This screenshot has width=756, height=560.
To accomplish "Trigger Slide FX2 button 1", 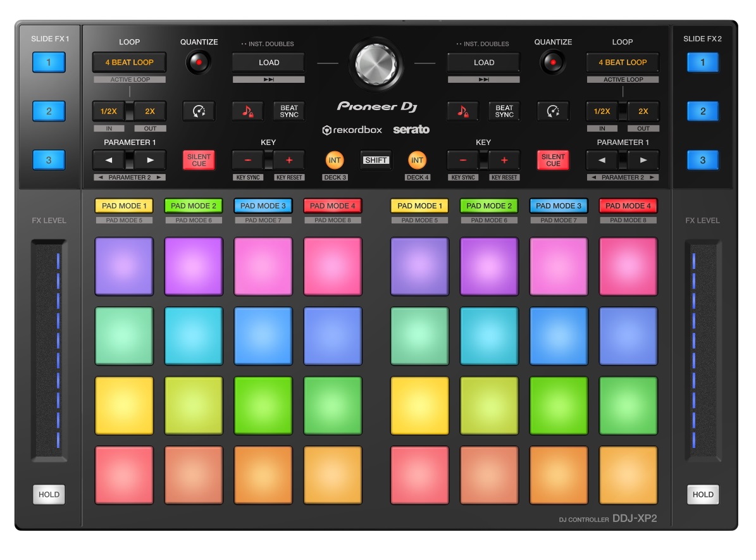I will point(702,62).
